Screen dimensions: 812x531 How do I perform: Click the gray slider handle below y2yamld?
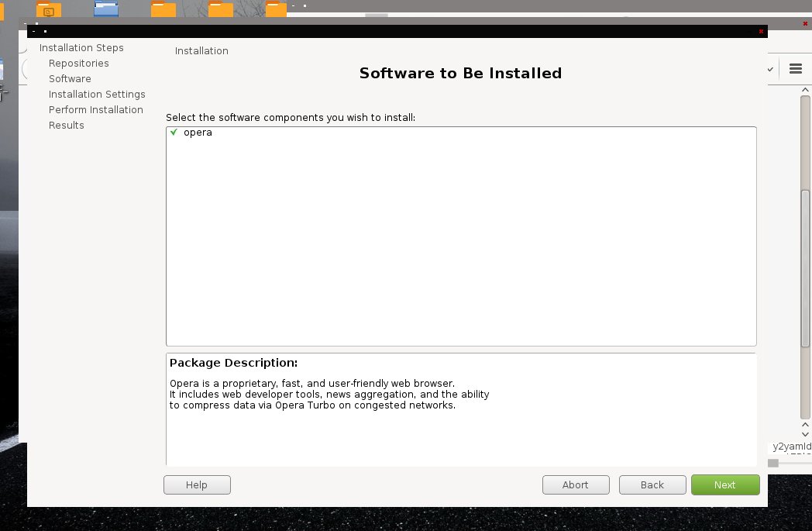(773, 463)
